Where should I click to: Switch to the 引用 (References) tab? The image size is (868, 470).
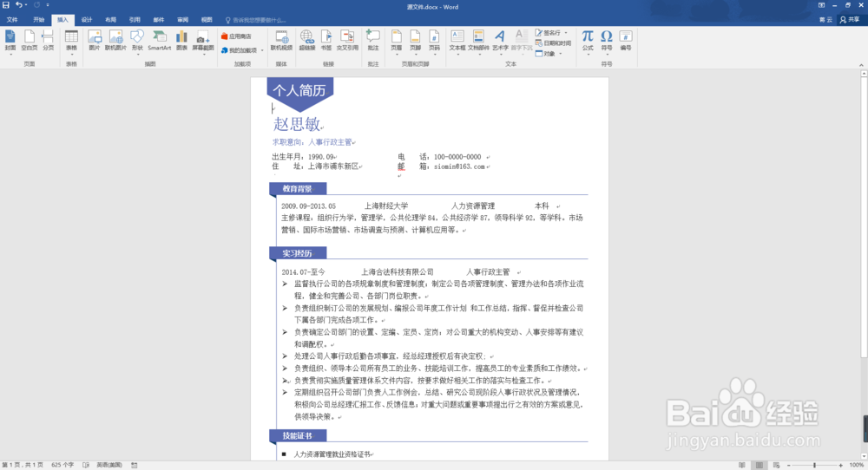click(135, 20)
